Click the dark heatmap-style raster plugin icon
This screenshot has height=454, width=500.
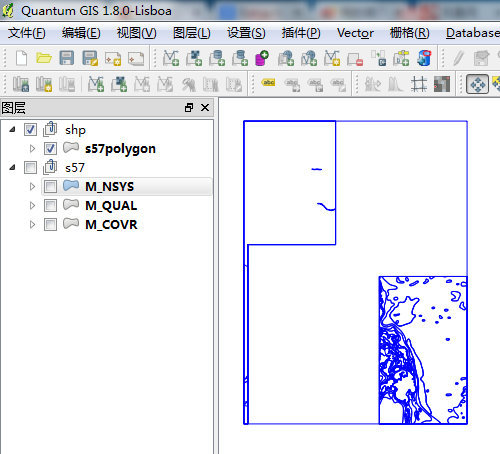pos(442,84)
